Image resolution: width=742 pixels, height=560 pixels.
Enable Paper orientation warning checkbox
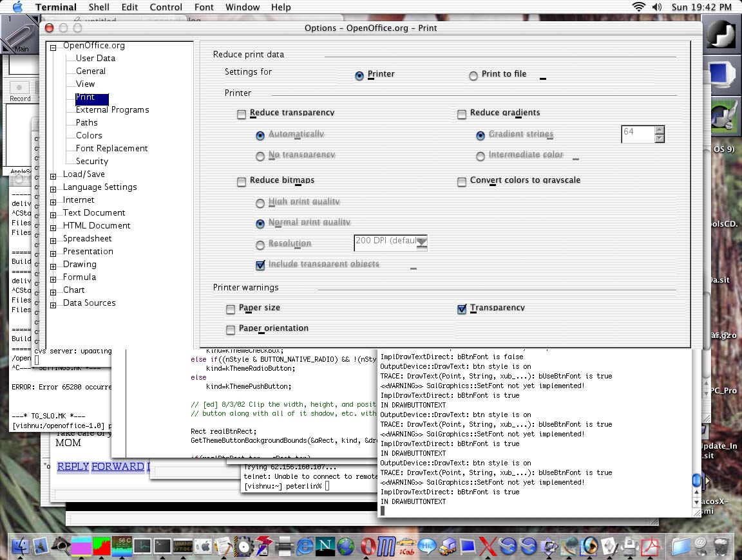[x=231, y=330]
